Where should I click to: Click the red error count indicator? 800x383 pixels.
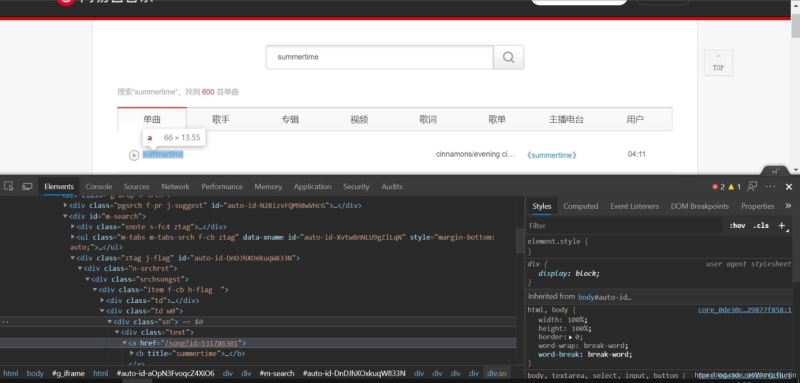(x=718, y=187)
